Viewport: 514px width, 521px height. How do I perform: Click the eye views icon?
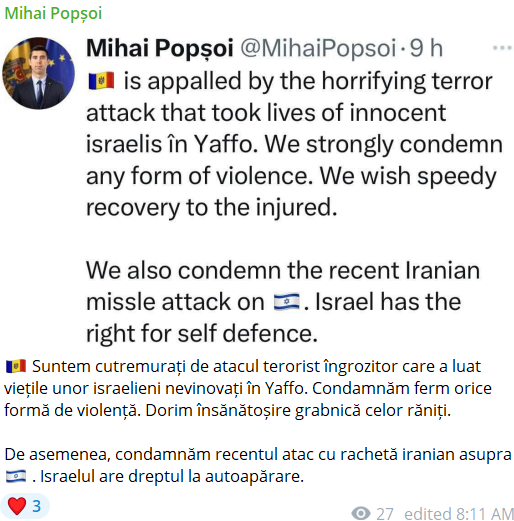[361, 513]
